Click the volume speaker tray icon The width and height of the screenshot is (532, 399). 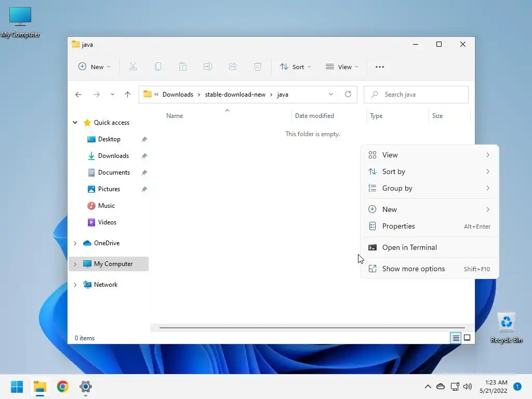pyautogui.click(x=468, y=387)
